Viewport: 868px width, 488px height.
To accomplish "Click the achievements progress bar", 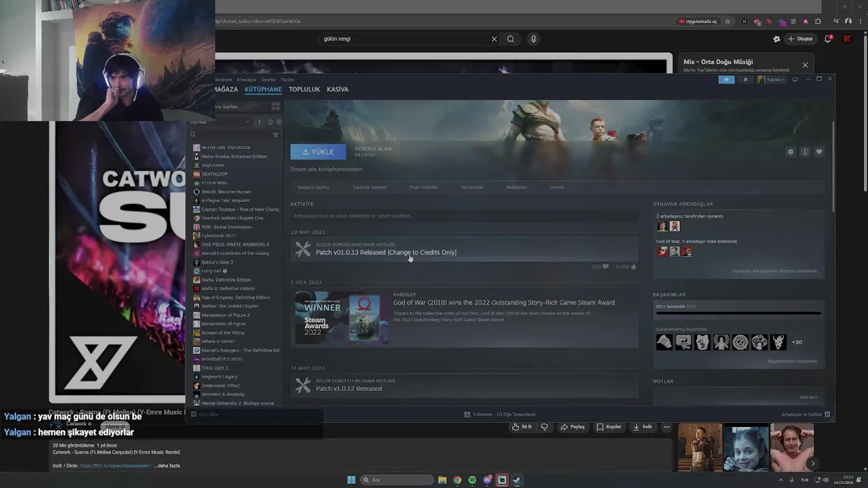I will (738, 313).
